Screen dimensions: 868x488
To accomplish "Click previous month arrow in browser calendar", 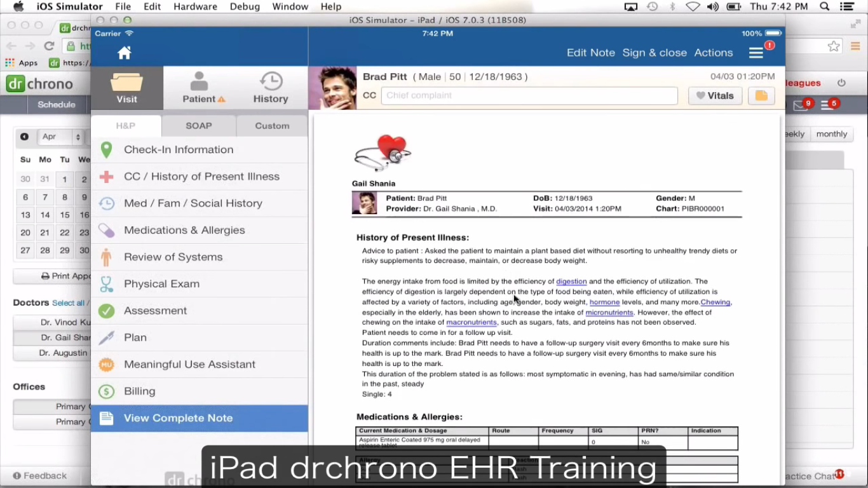I will [24, 137].
